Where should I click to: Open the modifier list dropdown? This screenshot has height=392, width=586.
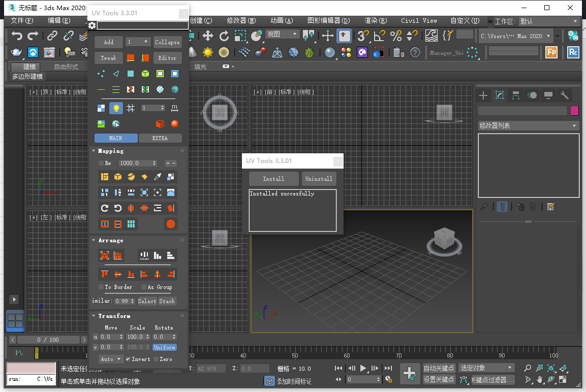click(528, 125)
